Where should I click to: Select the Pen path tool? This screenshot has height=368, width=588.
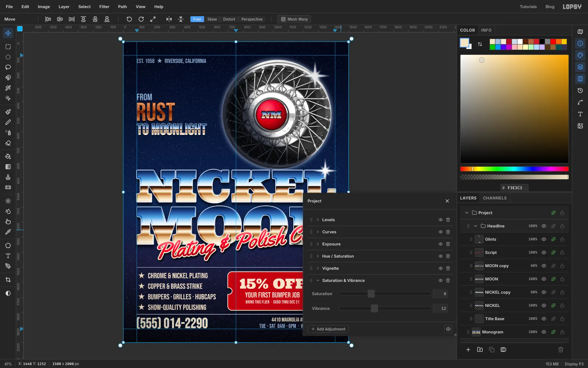tap(8, 266)
